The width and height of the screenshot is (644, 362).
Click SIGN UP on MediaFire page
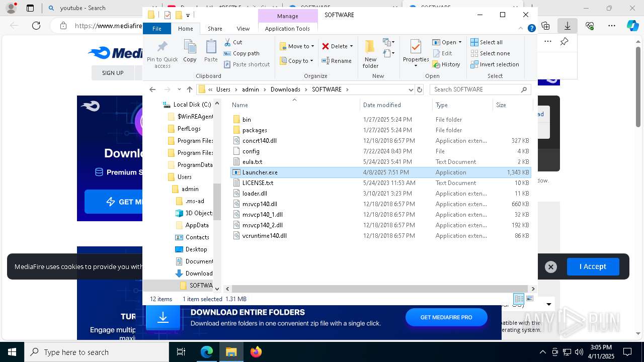point(113,73)
